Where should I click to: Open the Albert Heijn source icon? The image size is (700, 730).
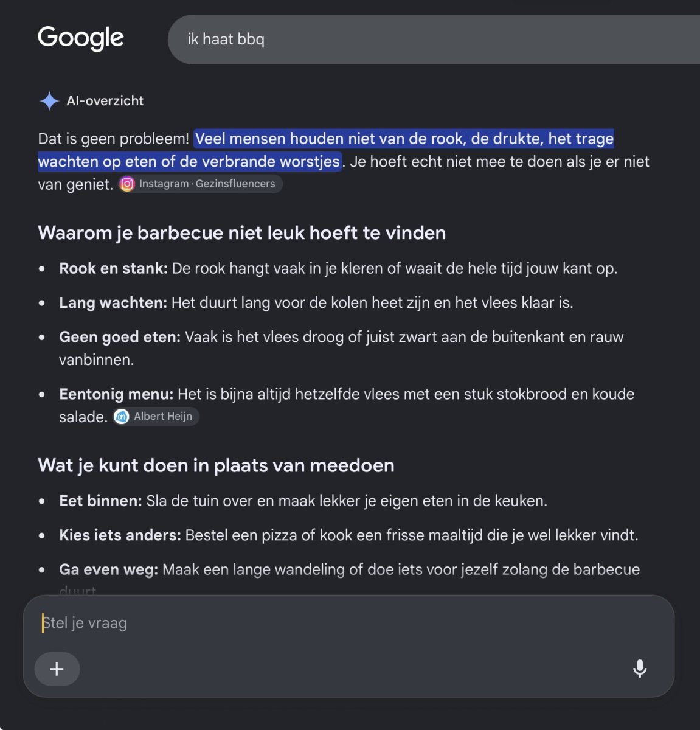pyautogui.click(x=122, y=417)
